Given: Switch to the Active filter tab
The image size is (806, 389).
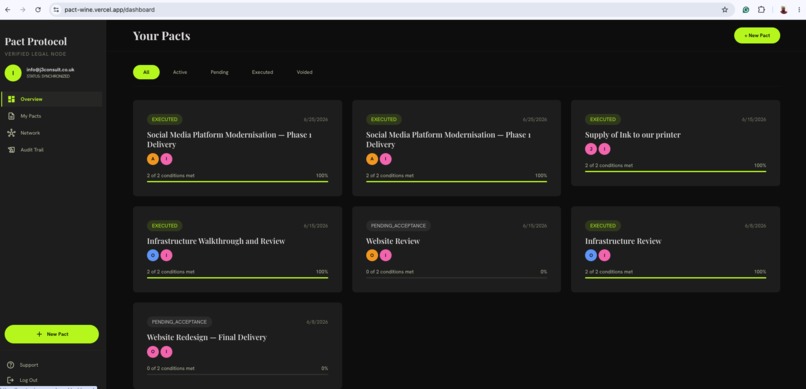Looking at the screenshot, I should click(x=180, y=72).
